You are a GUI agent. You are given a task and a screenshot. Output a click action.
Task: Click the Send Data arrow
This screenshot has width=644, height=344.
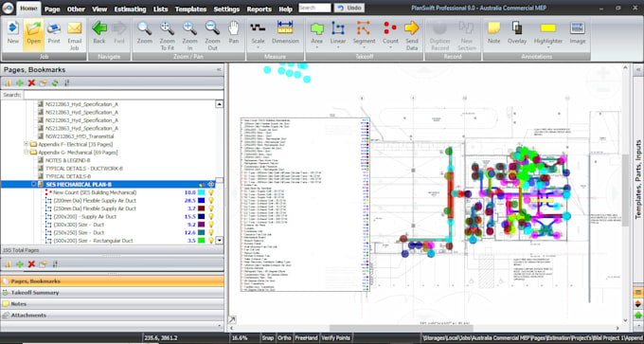pyautogui.click(x=412, y=34)
